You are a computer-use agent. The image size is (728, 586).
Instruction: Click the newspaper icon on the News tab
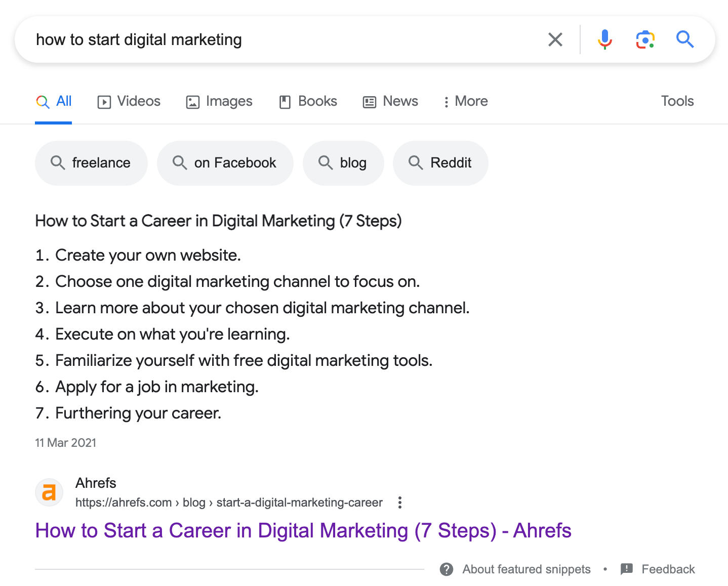(x=369, y=102)
